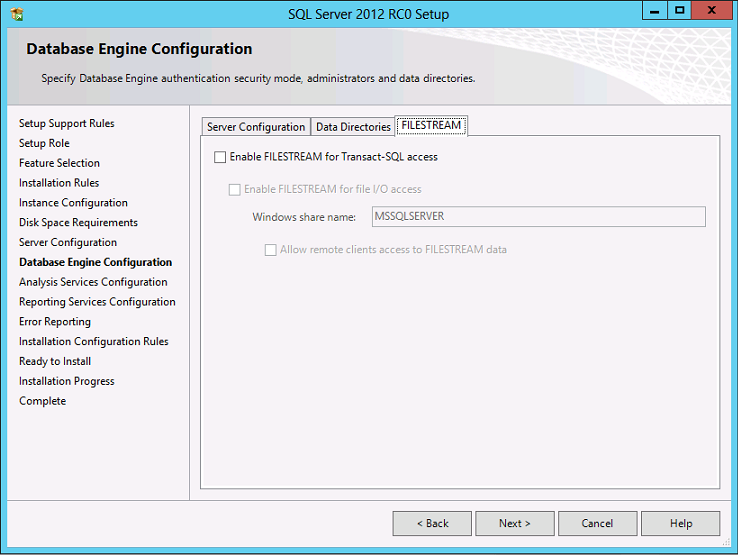
Task: Select Analysis Services Configuration step
Action: coord(93,282)
